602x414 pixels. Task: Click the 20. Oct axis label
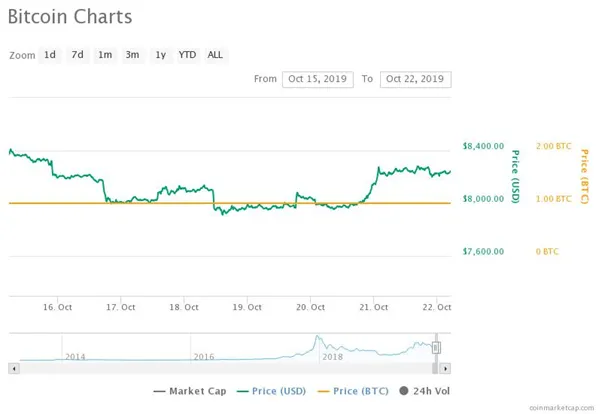tap(310, 307)
